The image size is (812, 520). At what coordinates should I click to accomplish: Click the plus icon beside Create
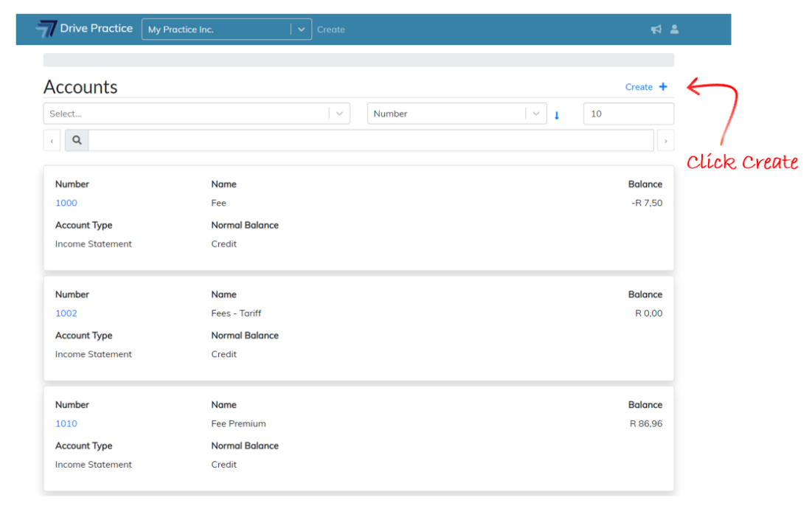point(663,87)
